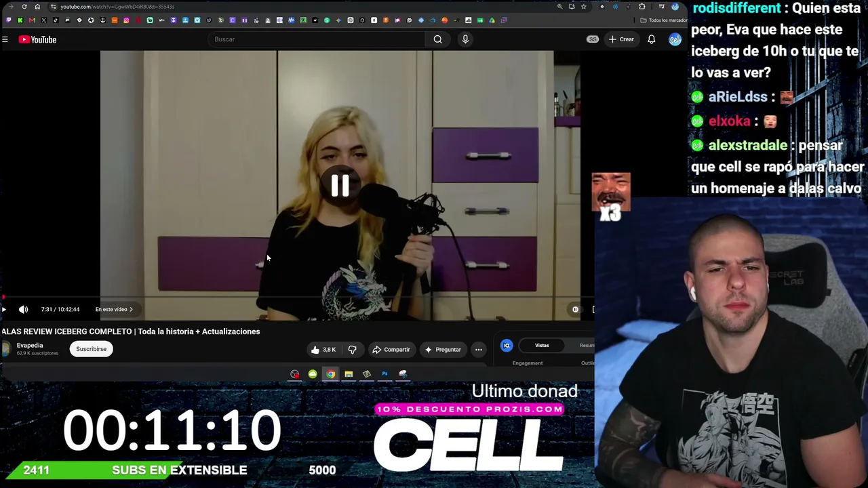This screenshot has width=868, height=488.
Task: Open the Evapedia channel name
Action: (x=30, y=346)
